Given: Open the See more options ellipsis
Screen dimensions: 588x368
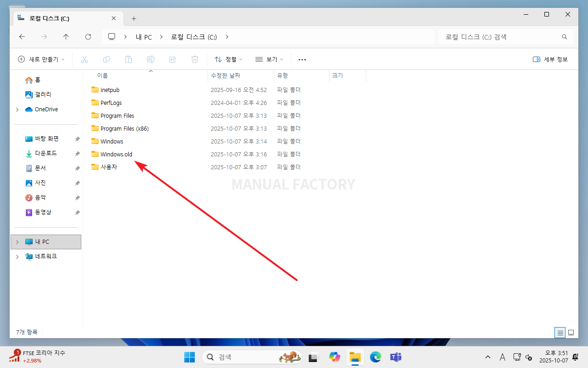Looking at the screenshot, I should (x=302, y=59).
